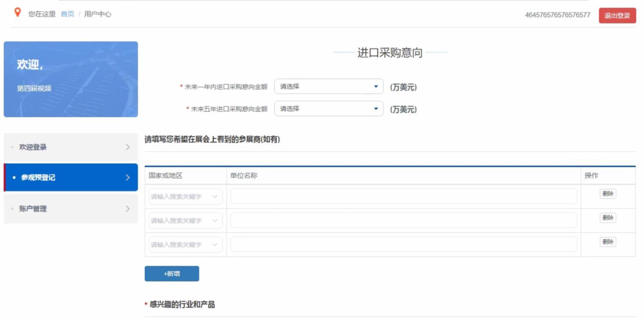This screenshot has width=644, height=318.
Task: Click the blue +新增 button
Action: pyautogui.click(x=172, y=273)
